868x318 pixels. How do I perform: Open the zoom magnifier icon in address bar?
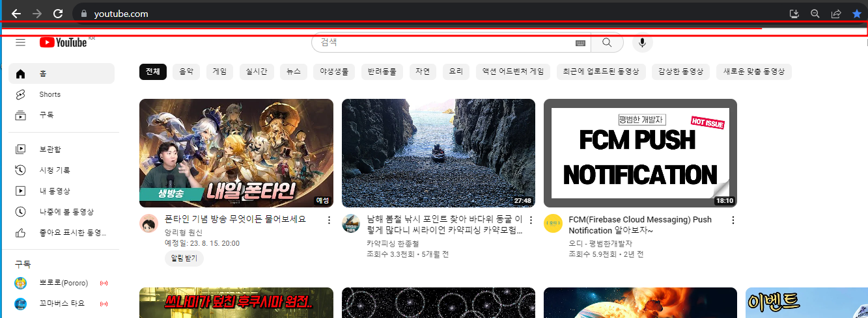pyautogui.click(x=815, y=14)
